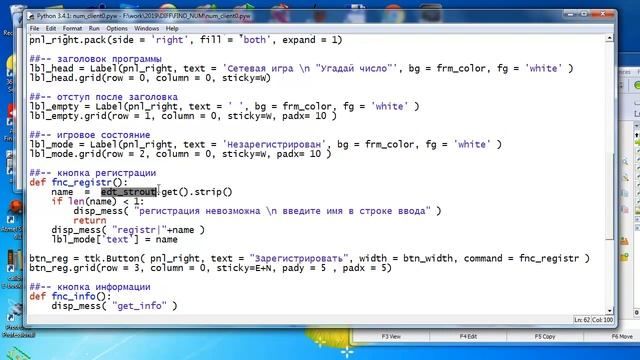
Task: Open the Options menu
Action: pos(117,29)
